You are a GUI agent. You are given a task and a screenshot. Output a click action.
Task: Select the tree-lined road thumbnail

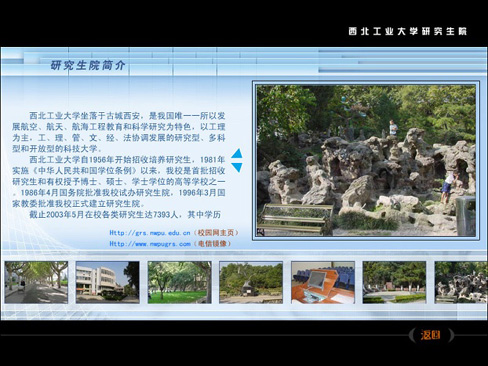pos(36,282)
